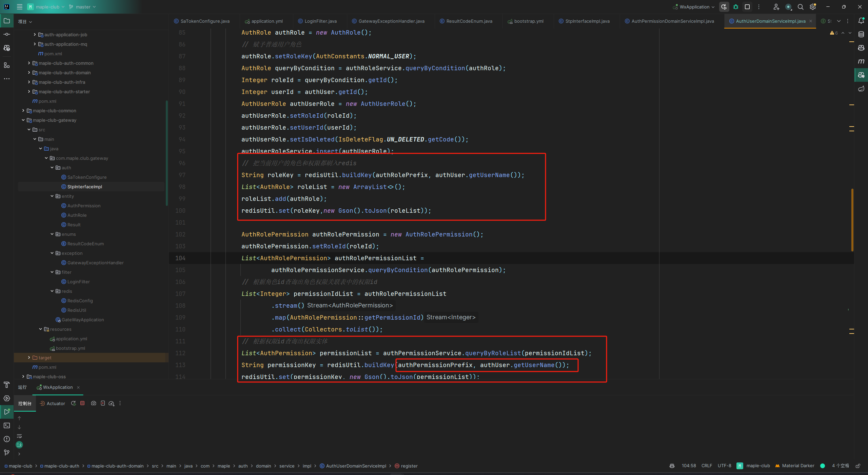This screenshot has width=868, height=475.
Task: Open the Code With Me icon
Action: [776, 7]
